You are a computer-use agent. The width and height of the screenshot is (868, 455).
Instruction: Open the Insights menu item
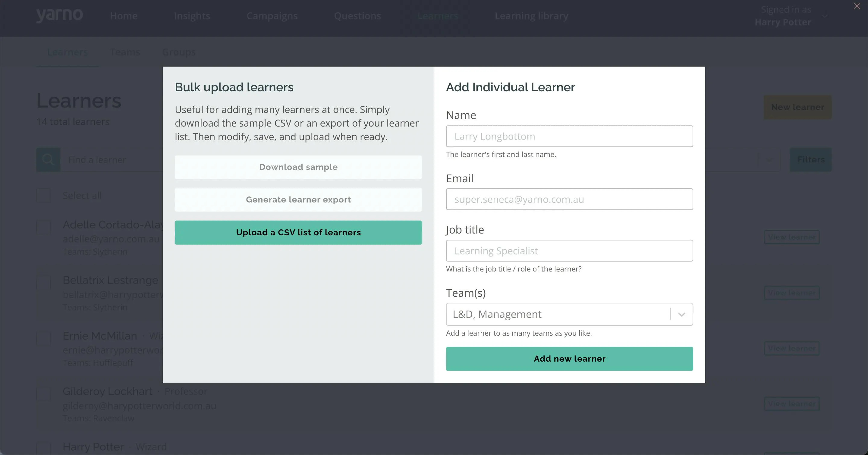pyautogui.click(x=192, y=16)
